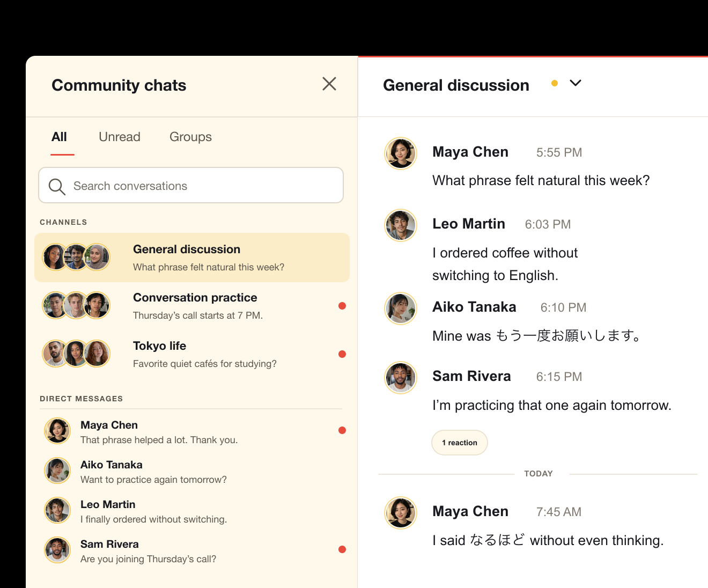This screenshot has width=708, height=588.
Task: Click the Maya Chen name at 5:55 PM
Action: [x=470, y=152]
